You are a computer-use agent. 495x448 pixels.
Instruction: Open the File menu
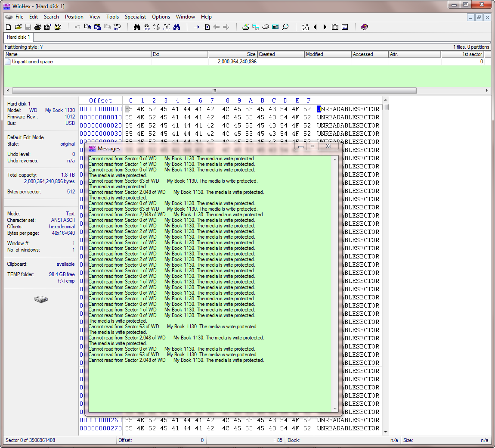click(19, 17)
